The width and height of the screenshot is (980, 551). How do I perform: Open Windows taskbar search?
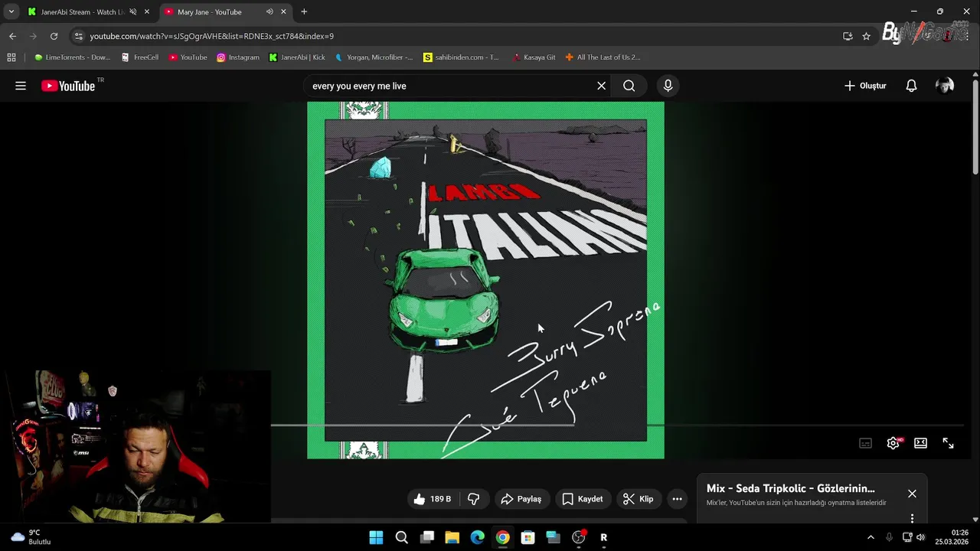coord(401,537)
